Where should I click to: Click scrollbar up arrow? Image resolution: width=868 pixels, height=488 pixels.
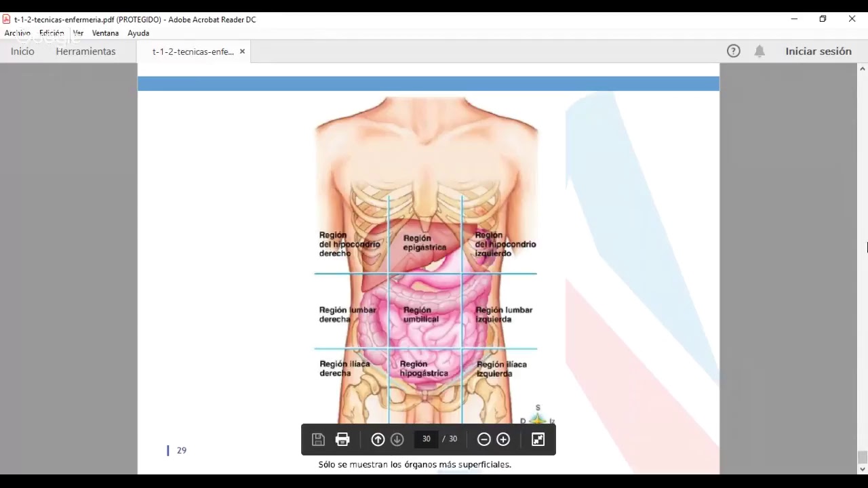click(863, 69)
